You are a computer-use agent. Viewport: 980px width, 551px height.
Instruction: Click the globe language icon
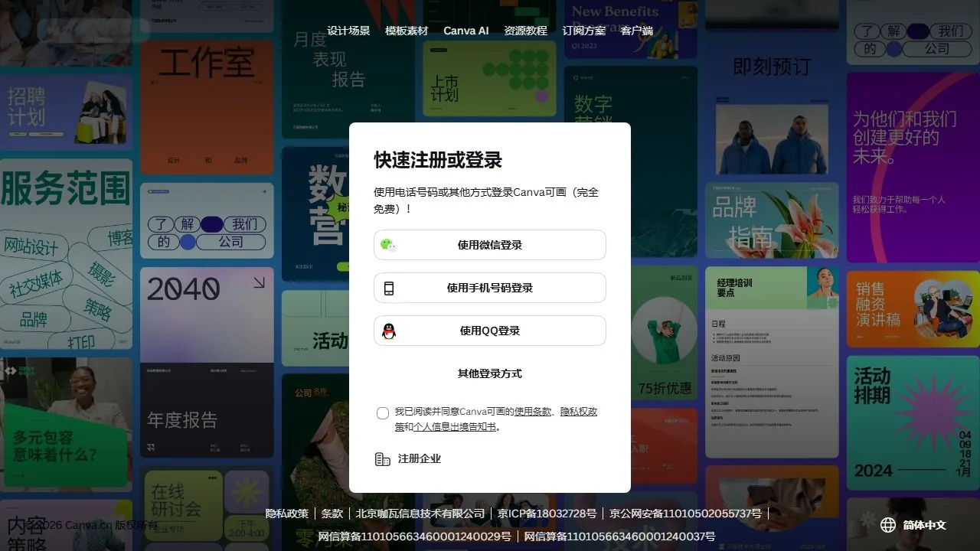pos(888,525)
